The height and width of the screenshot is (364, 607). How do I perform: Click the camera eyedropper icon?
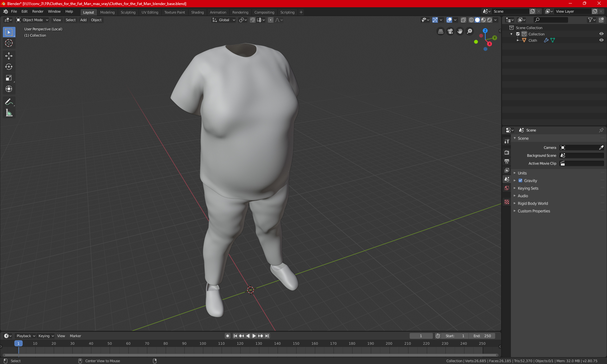[x=601, y=148]
